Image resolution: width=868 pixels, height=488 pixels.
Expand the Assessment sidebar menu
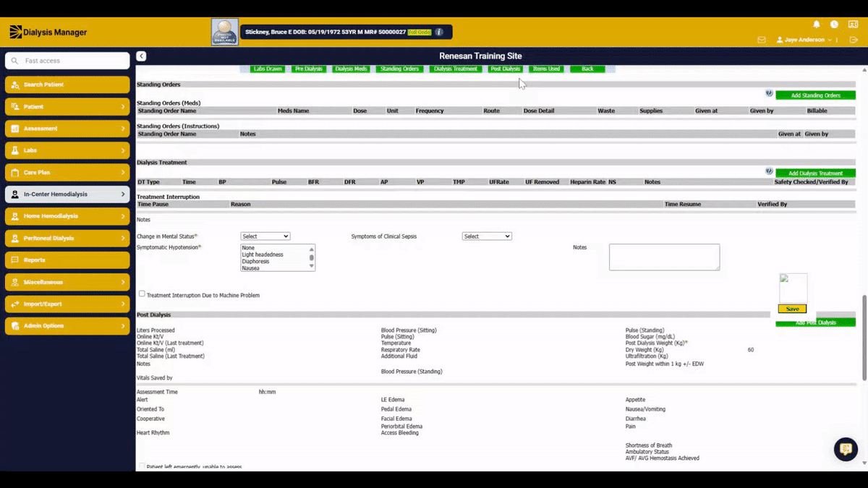coord(67,129)
